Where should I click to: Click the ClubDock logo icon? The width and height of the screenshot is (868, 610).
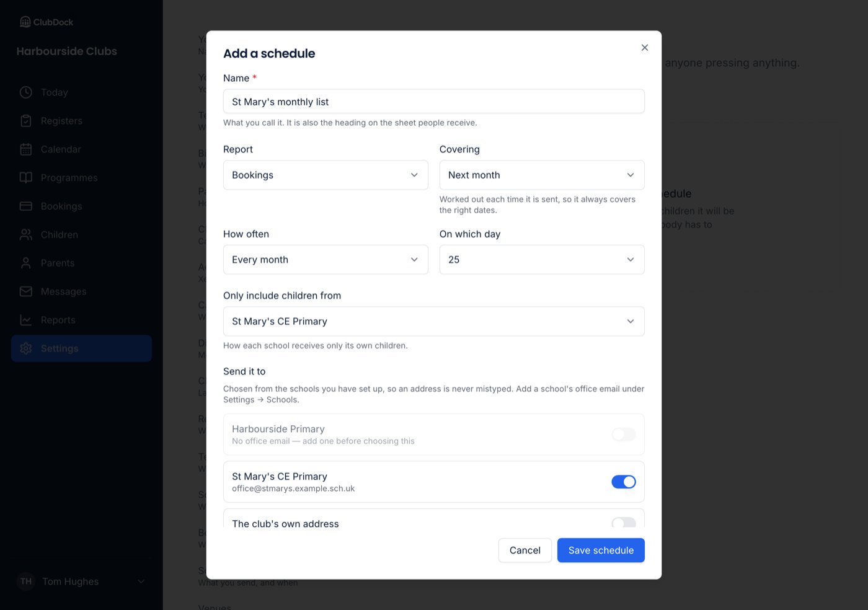tap(25, 22)
